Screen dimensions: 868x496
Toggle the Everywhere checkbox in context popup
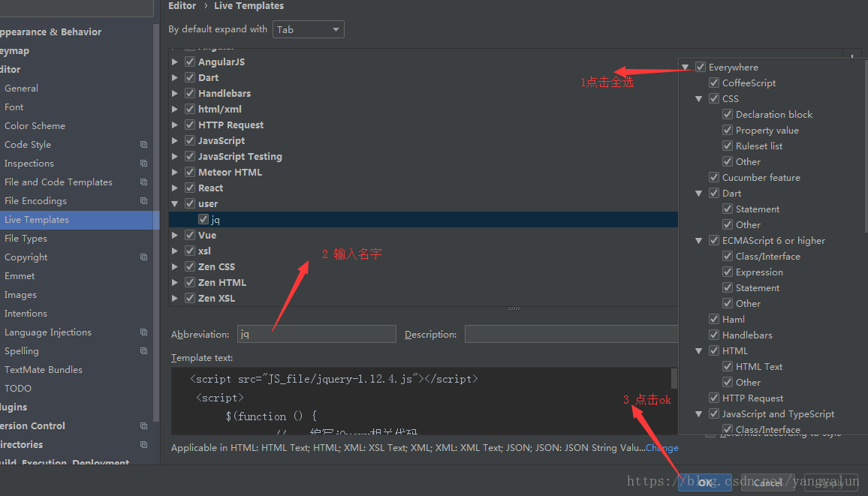701,67
